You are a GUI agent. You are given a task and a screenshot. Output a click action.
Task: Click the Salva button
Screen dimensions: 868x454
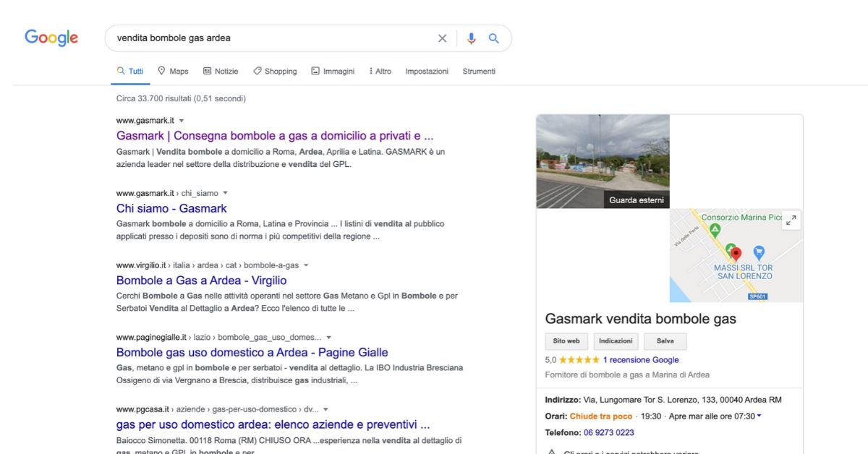point(665,341)
